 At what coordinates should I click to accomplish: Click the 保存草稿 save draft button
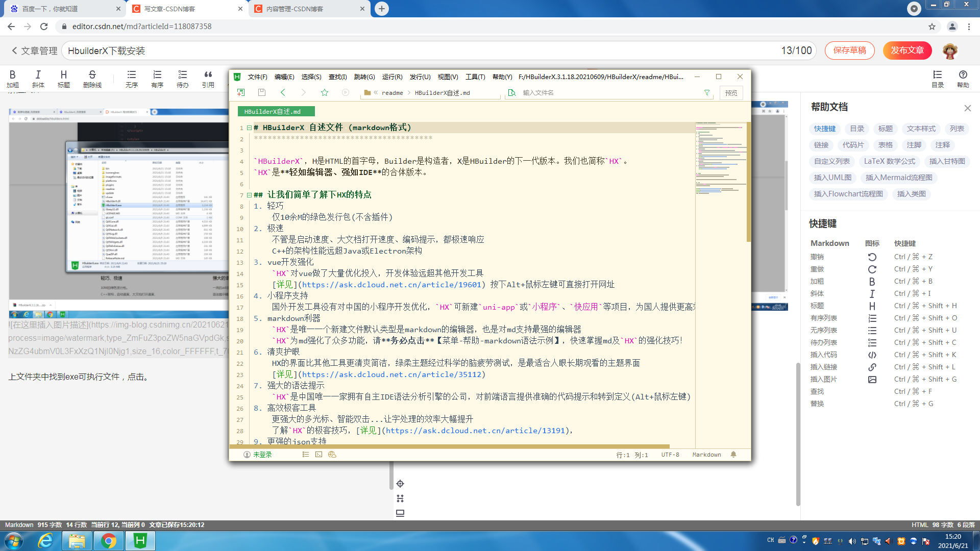coord(849,50)
